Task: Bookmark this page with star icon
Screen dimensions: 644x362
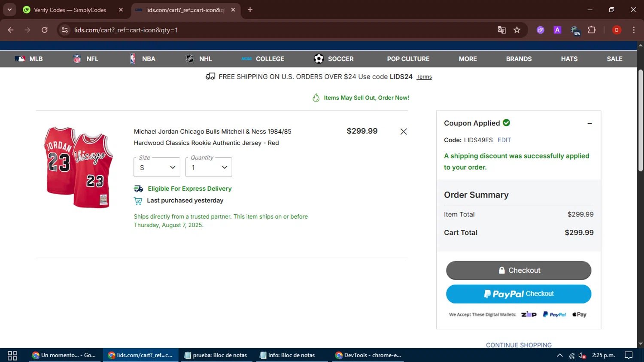Action: (517, 30)
